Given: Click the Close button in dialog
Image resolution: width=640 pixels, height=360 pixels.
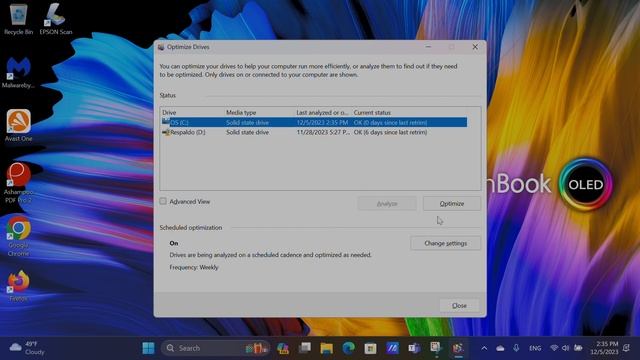Looking at the screenshot, I should click(x=459, y=305).
